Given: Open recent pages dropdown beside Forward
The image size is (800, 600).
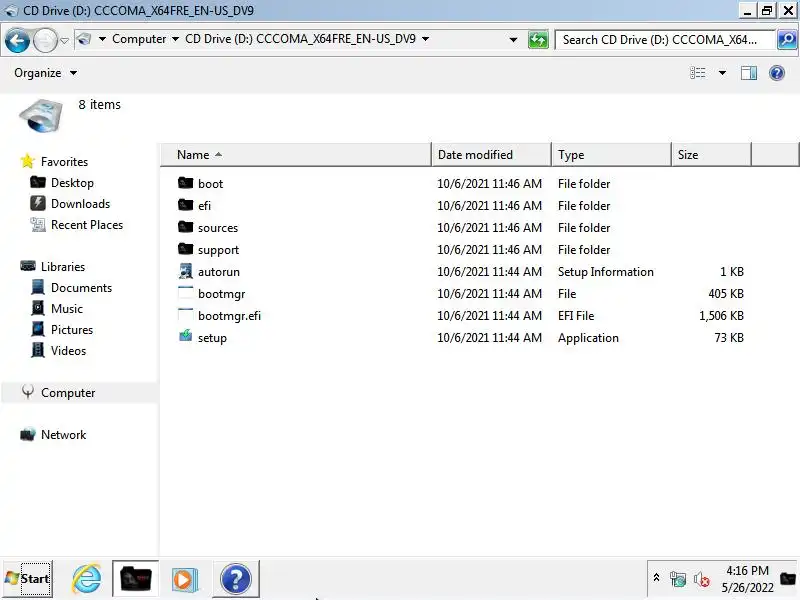Looking at the screenshot, I should click(64, 40).
